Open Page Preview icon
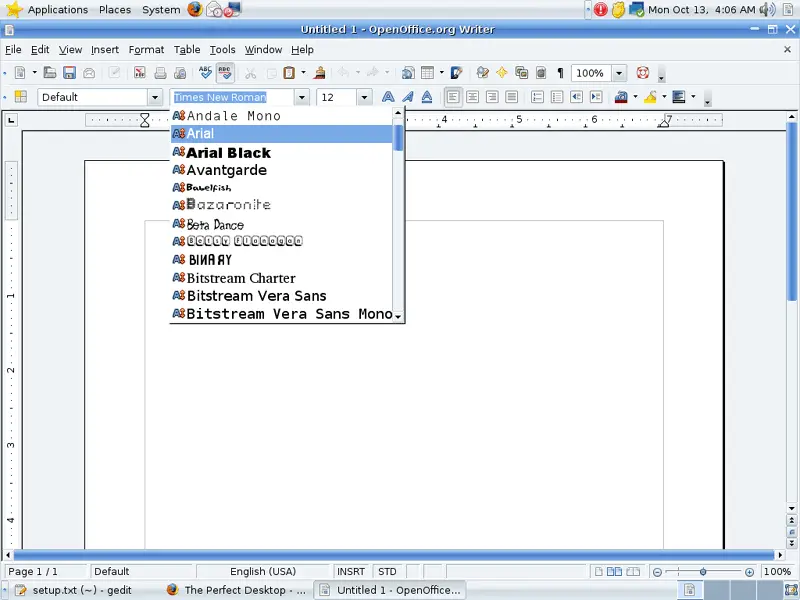The width and height of the screenshot is (800, 600). 180,73
